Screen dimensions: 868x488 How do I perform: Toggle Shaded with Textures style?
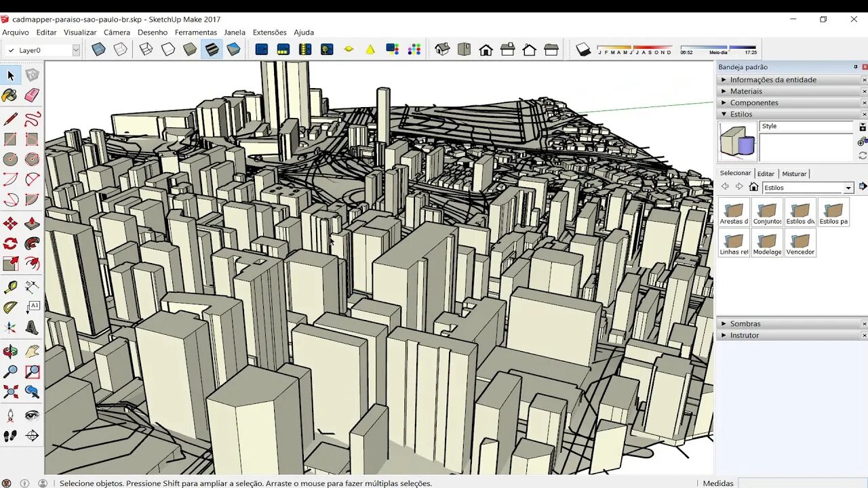click(x=212, y=49)
